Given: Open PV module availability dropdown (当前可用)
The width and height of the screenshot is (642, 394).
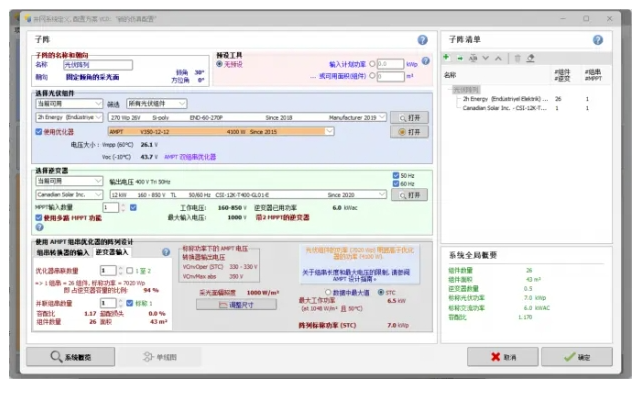Looking at the screenshot, I should pyautogui.click(x=69, y=104).
